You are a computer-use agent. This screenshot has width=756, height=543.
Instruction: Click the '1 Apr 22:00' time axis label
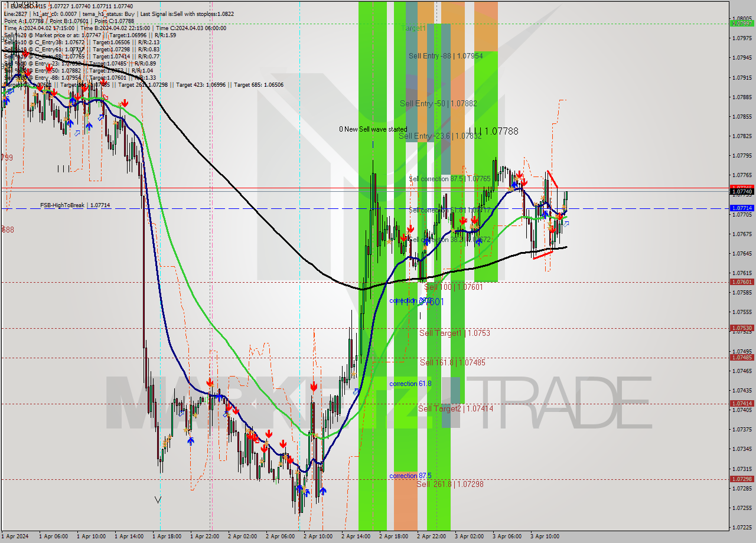[204, 537]
